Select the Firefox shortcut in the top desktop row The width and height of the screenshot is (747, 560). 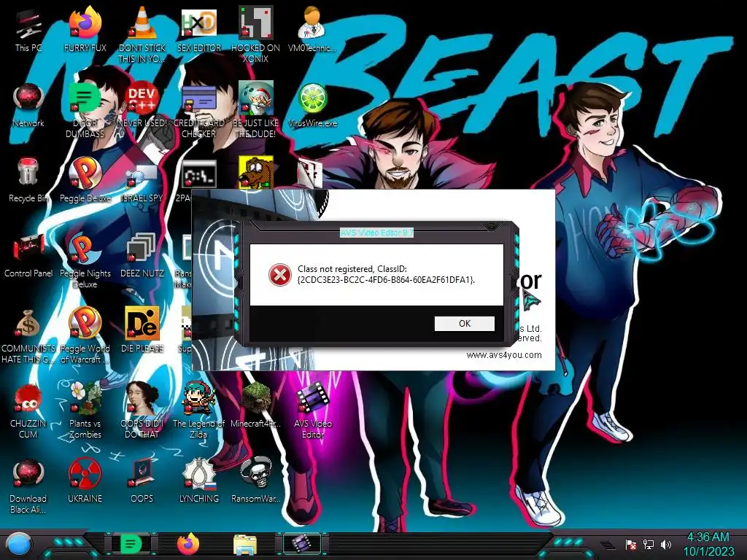pos(85,29)
